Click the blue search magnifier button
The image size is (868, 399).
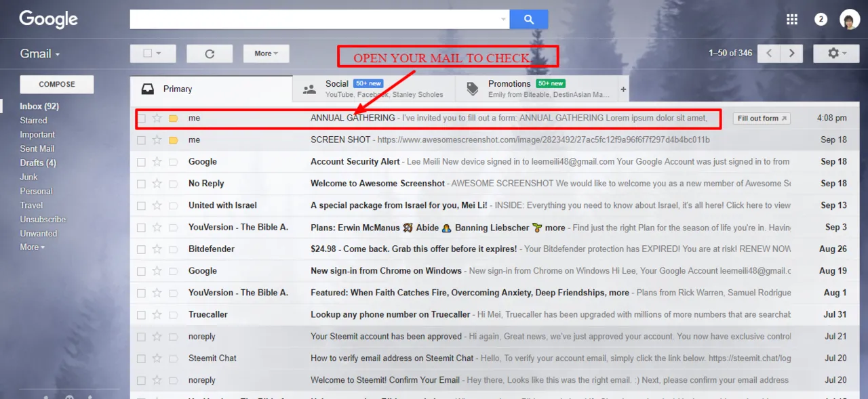click(529, 19)
